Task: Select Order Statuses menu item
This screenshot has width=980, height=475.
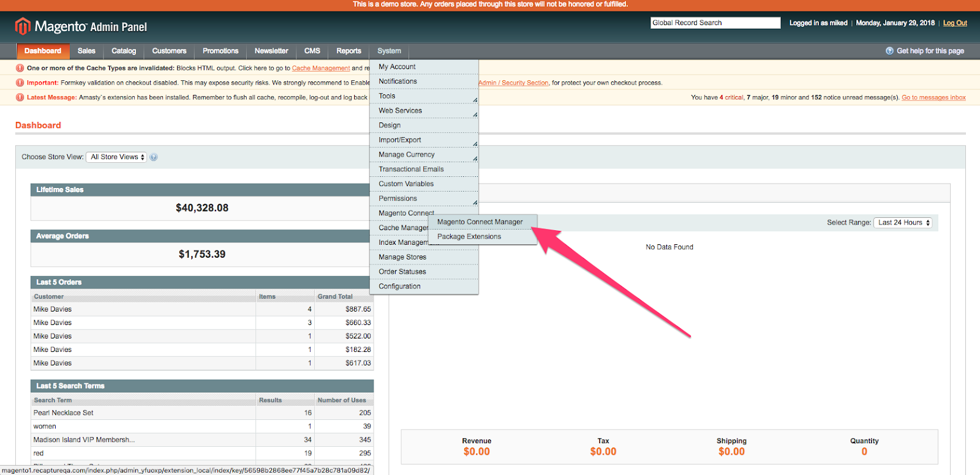Action: [424, 272]
